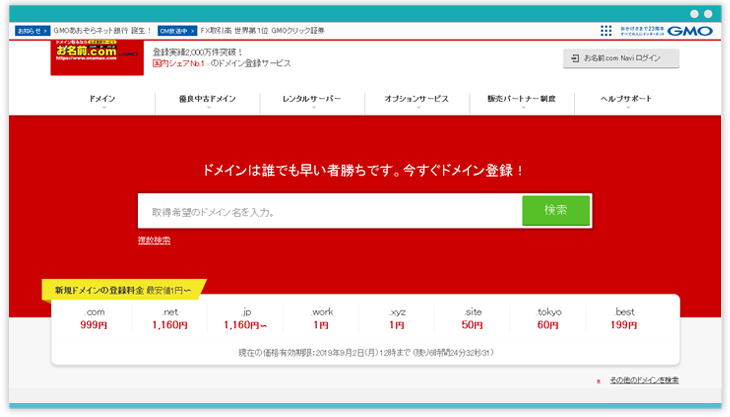The width and height of the screenshot is (730, 417).
Task: Select the .xyz 1円 domain price
Action: [x=397, y=318]
